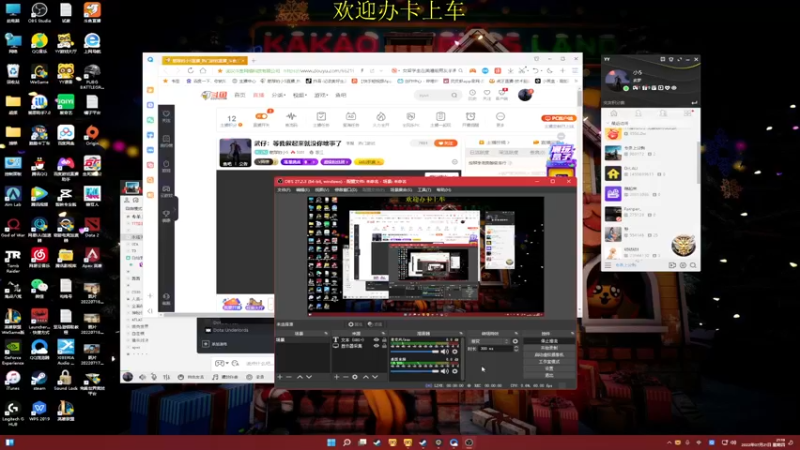
Task: Expand Douyu 视频 dropdown in nav bar
Action: [x=299, y=95]
